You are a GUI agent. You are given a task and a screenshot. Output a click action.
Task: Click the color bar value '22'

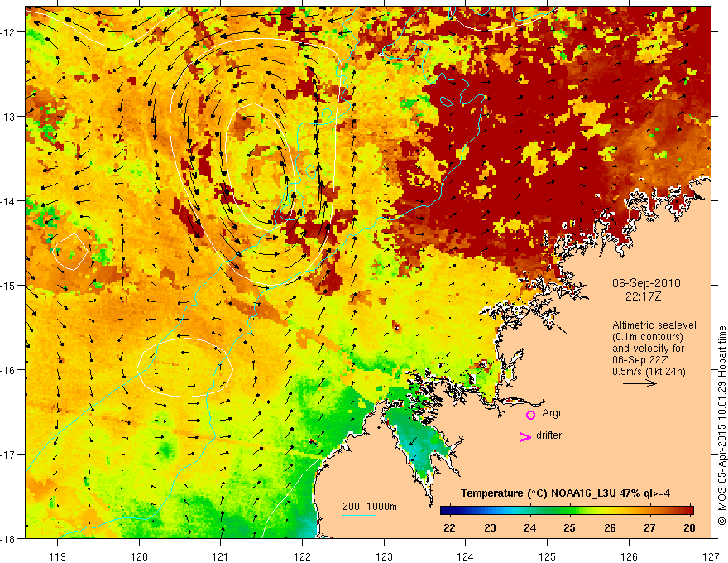click(x=449, y=527)
